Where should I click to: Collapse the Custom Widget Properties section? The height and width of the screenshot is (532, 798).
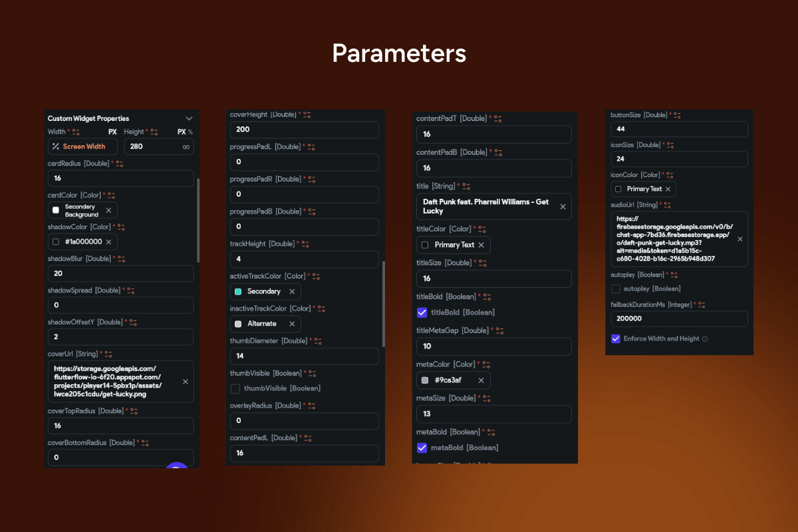(189, 118)
